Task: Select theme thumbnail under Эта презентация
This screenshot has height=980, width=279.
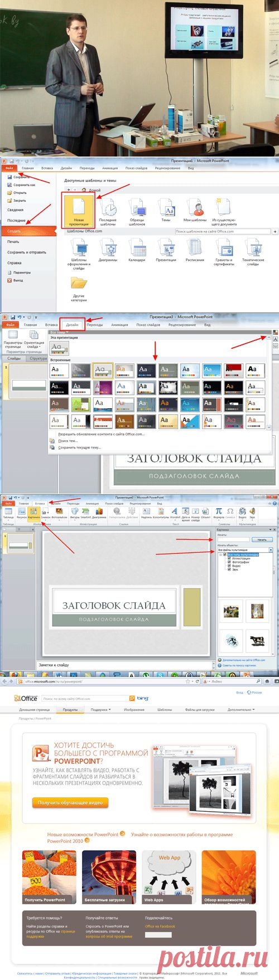Action: [60, 349]
